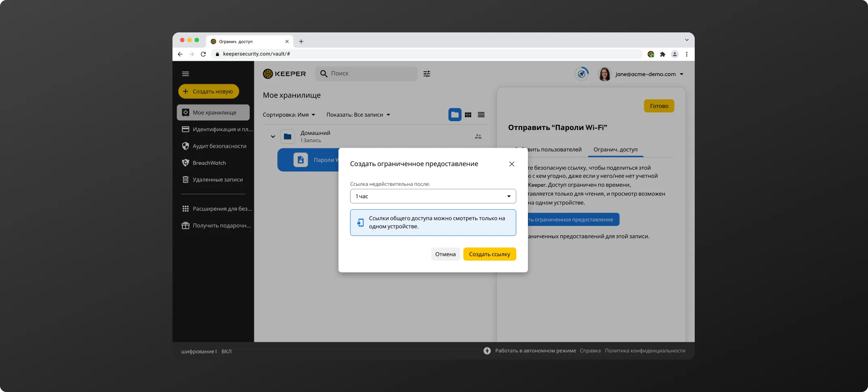
Task: Go forward in browser
Action: tap(191, 54)
